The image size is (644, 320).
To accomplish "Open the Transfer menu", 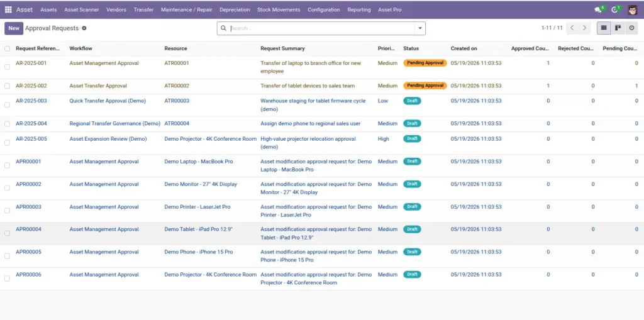I will point(144,9).
